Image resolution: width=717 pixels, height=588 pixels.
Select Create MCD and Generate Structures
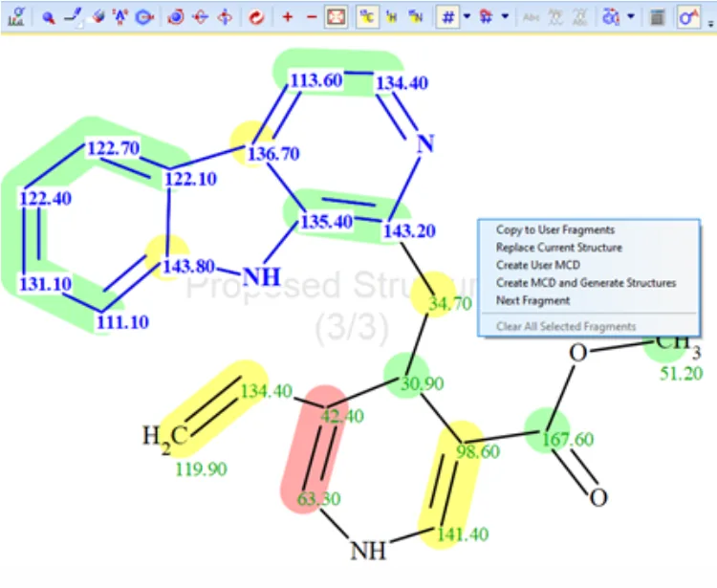click(586, 283)
